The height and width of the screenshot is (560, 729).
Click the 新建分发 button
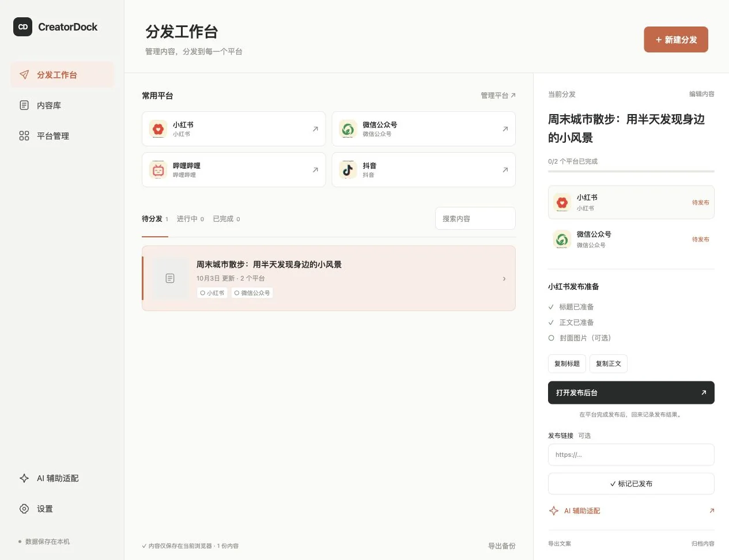[x=676, y=40]
